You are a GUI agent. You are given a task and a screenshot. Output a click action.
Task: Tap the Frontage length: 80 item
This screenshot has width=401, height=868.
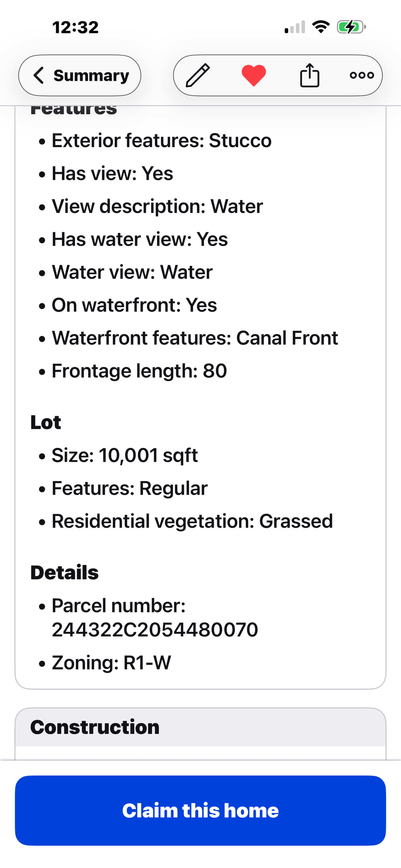[x=139, y=371]
